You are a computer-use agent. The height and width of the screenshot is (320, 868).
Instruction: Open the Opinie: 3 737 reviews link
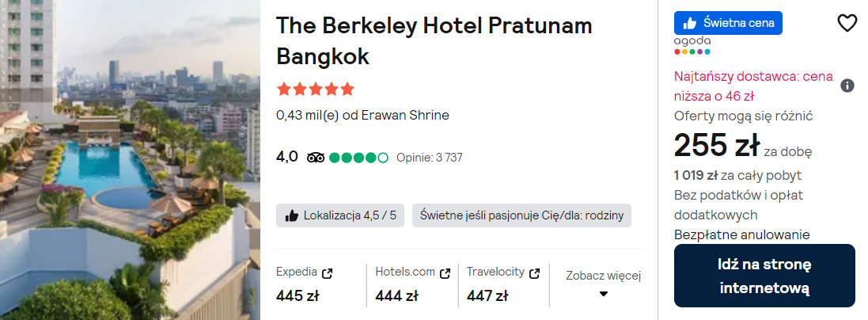[429, 158]
